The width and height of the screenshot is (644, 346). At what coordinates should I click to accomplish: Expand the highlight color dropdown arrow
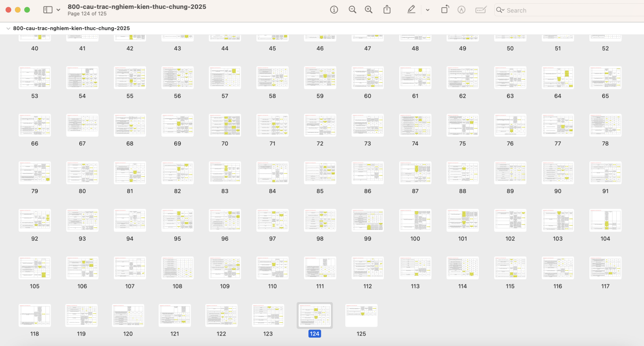[x=427, y=10]
